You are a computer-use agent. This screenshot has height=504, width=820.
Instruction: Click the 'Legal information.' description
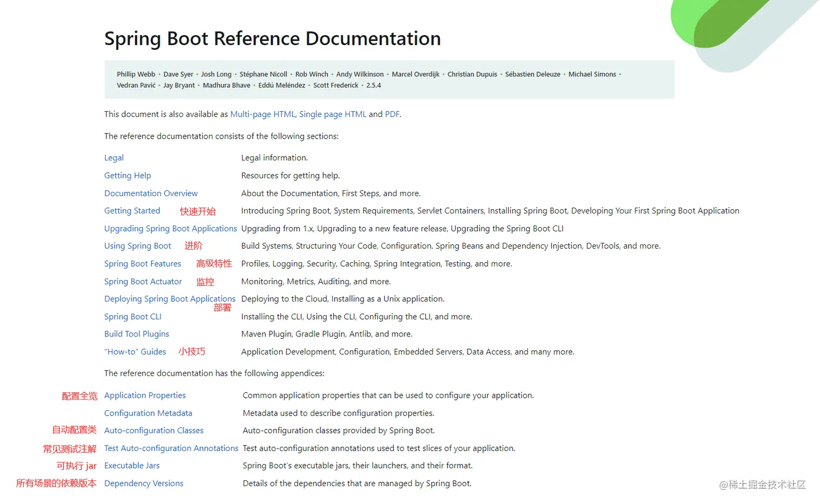click(x=274, y=158)
